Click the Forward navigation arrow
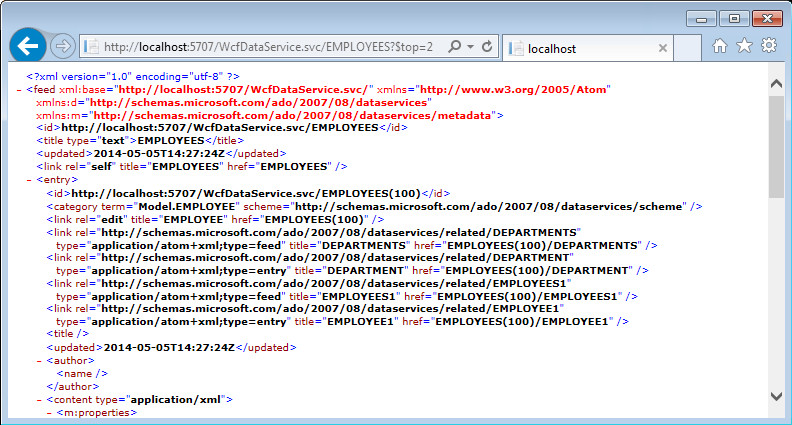 click(x=63, y=46)
